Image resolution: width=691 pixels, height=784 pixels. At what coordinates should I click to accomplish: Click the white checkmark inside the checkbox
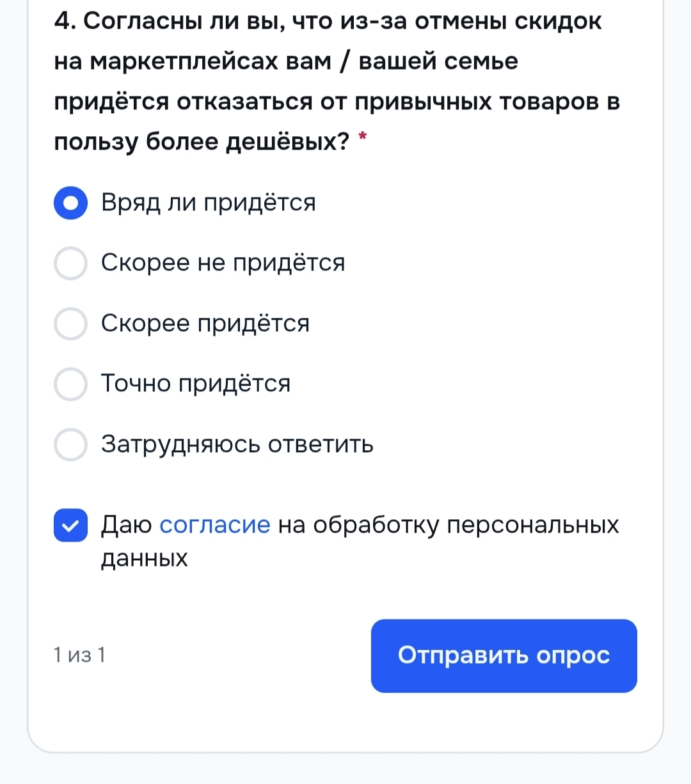[70, 526]
